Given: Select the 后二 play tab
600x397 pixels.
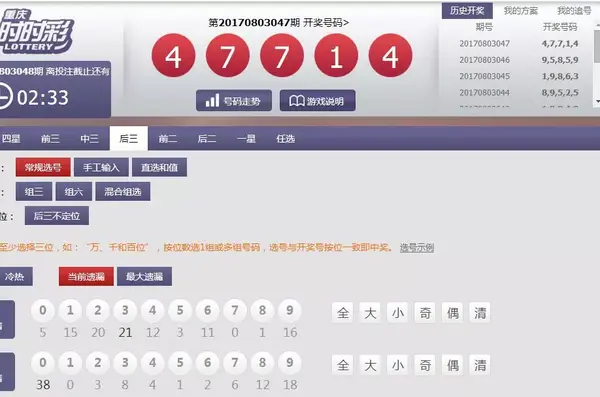Looking at the screenshot, I should point(207,138).
